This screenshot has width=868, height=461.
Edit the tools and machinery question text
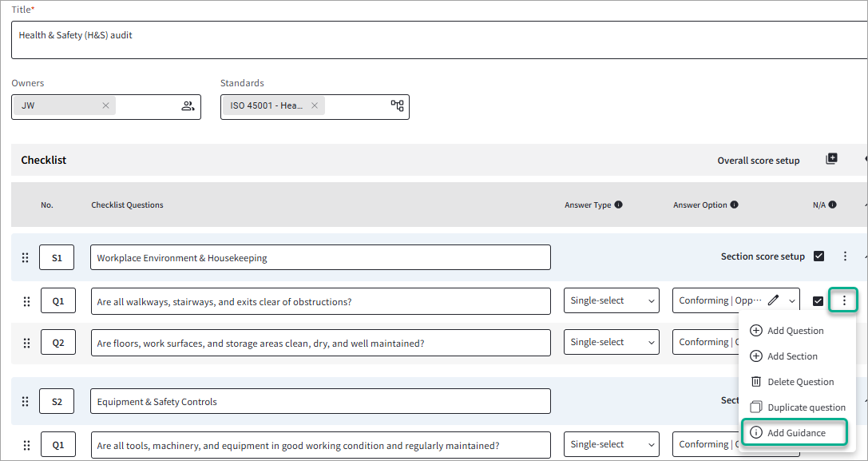pos(320,445)
